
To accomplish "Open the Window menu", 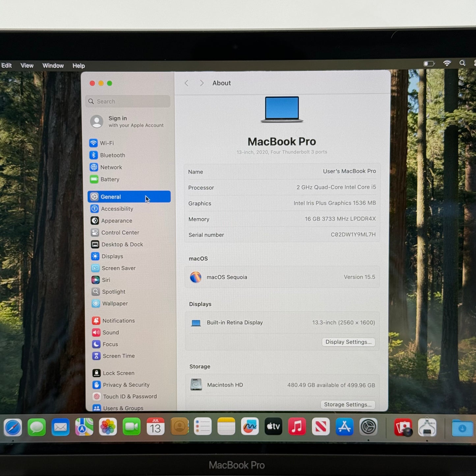I will pos(53,66).
